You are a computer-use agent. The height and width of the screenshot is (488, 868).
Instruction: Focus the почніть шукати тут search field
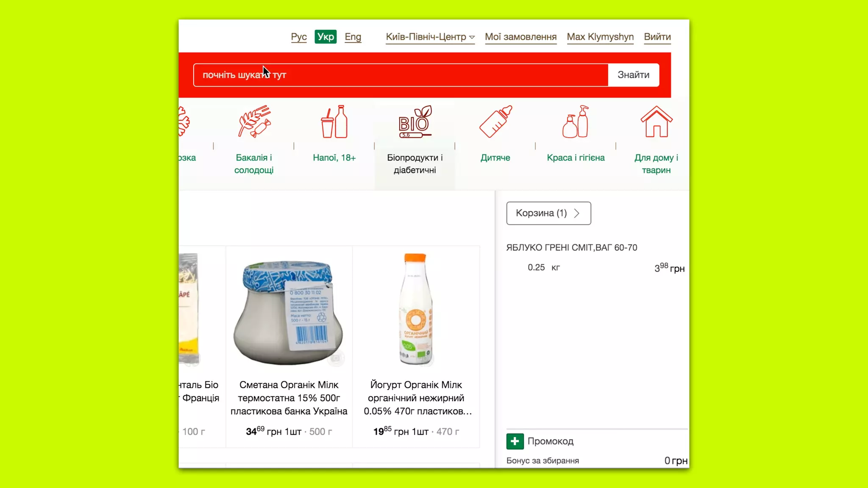click(x=401, y=75)
